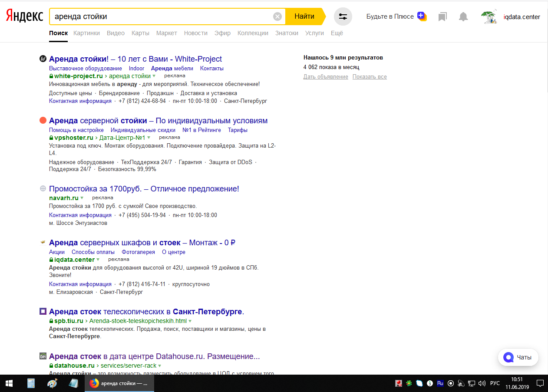
Task: Click iqdata.center result favicon
Action: pyautogui.click(x=43, y=242)
